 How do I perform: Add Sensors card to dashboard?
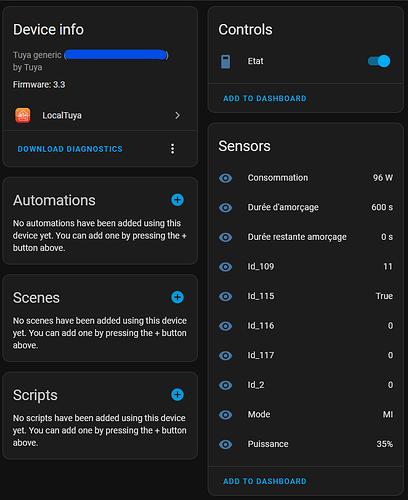(265, 481)
